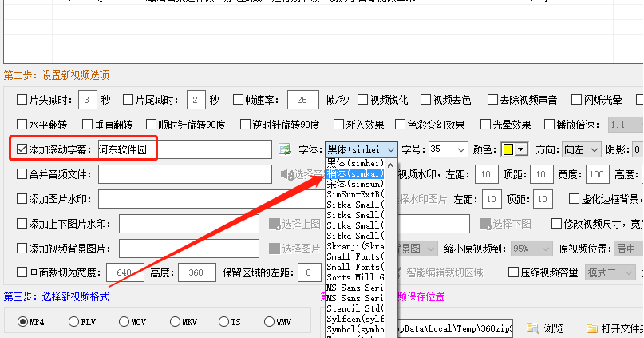Select the TS format option
The image size is (644, 338).
tap(223, 321)
